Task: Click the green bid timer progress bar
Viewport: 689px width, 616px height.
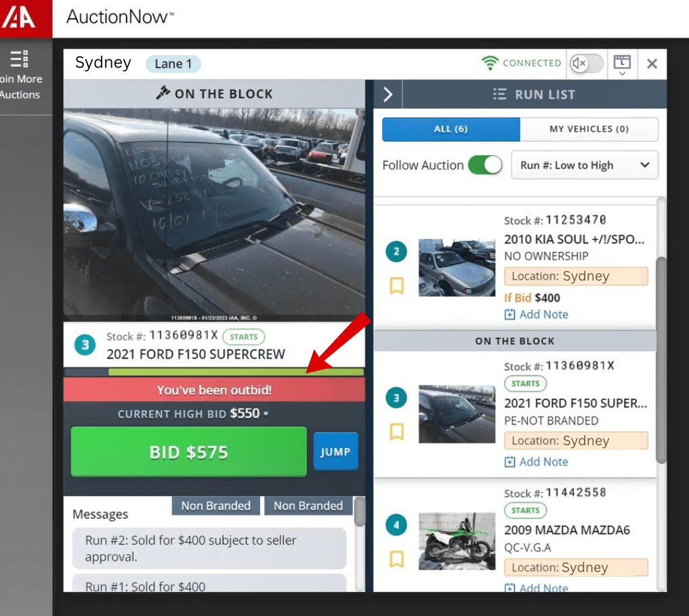Action: [x=235, y=372]
